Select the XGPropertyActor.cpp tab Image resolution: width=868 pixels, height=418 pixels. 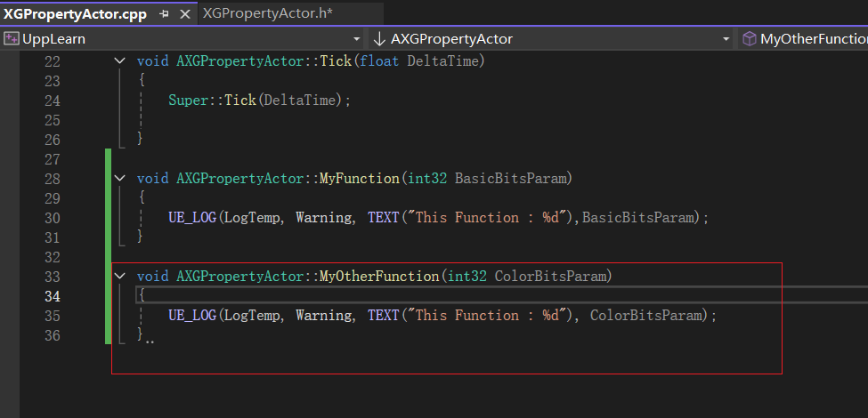tap(75, 14)
